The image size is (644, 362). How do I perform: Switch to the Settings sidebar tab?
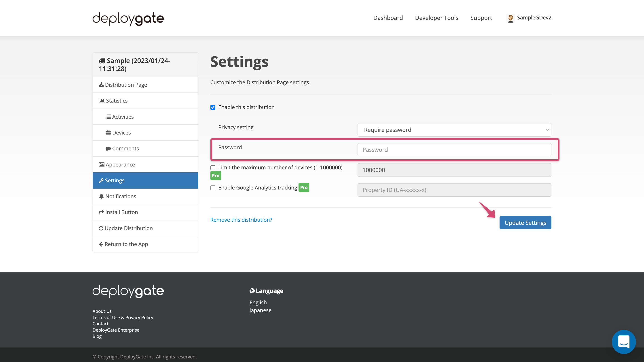click(x=115, y=180)
